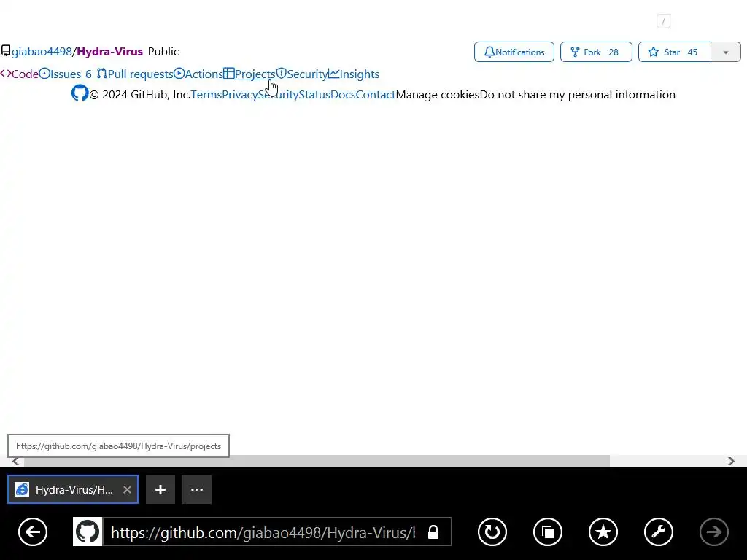Click the repository icon beside giabao4498
This screenshot has height=560, width=747.
click(6, 51)
